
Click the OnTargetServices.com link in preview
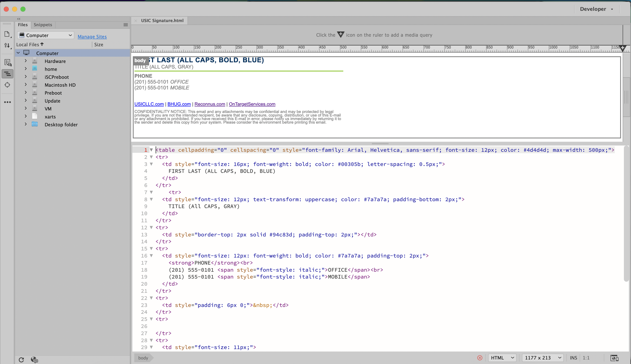(252, 104)
